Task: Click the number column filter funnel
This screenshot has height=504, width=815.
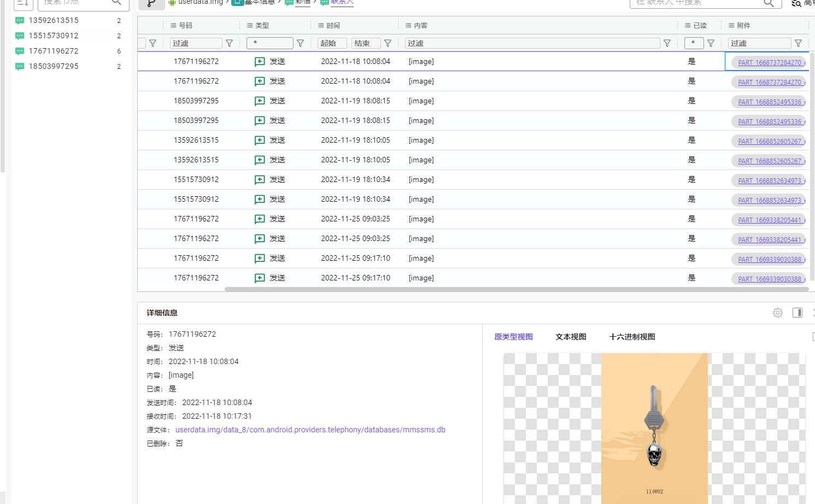Action: click(x=230, y=43)
